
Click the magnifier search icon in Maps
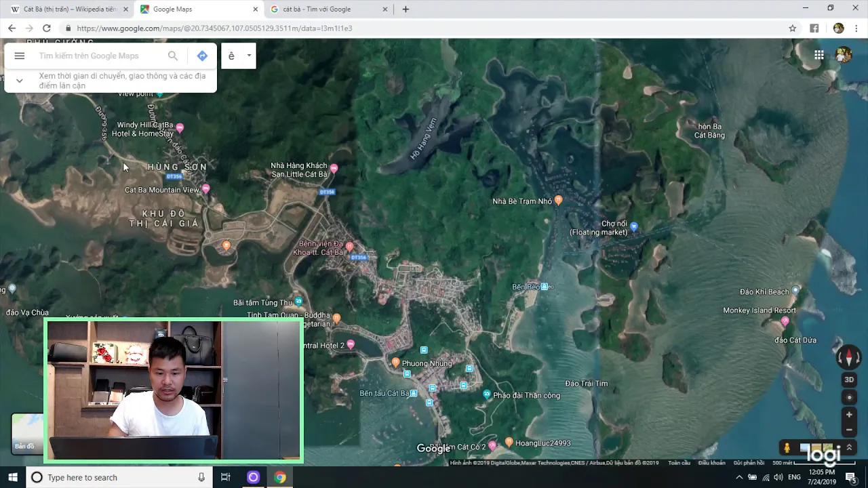[173, 56]
